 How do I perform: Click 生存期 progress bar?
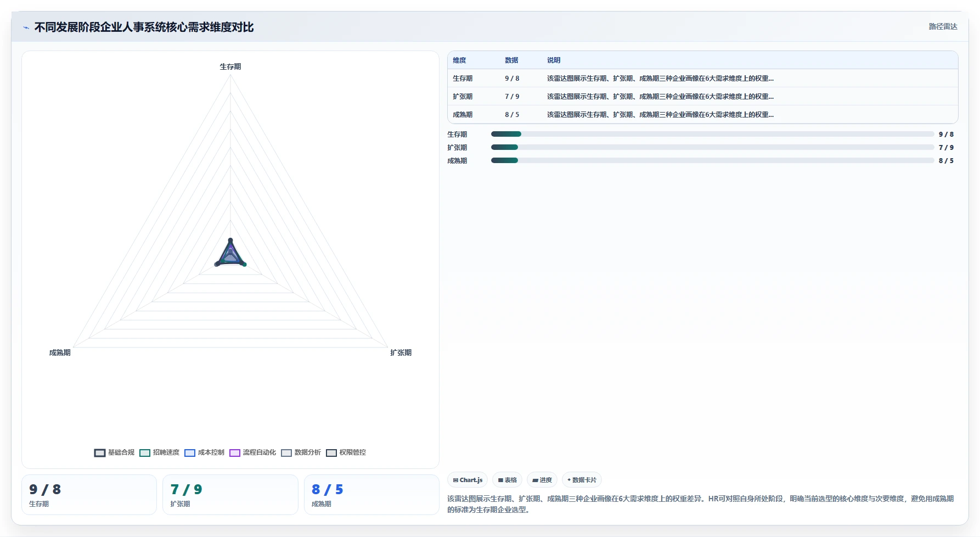point(712,134)
